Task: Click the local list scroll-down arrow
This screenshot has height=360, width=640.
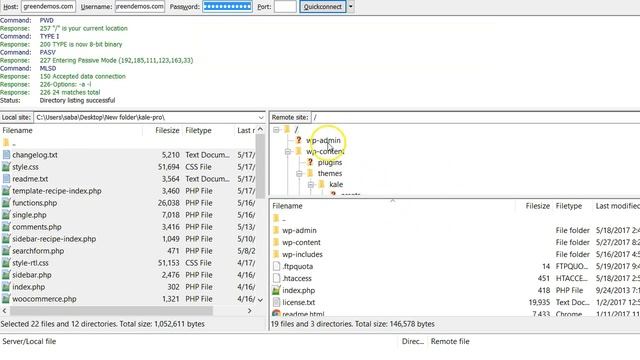Action: (260, 300)
